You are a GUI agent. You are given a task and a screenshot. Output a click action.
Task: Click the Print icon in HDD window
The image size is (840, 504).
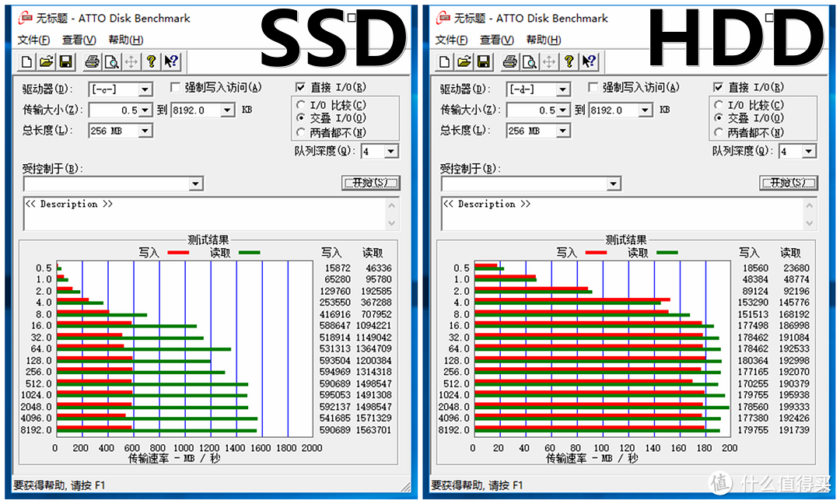coord(510,61)
